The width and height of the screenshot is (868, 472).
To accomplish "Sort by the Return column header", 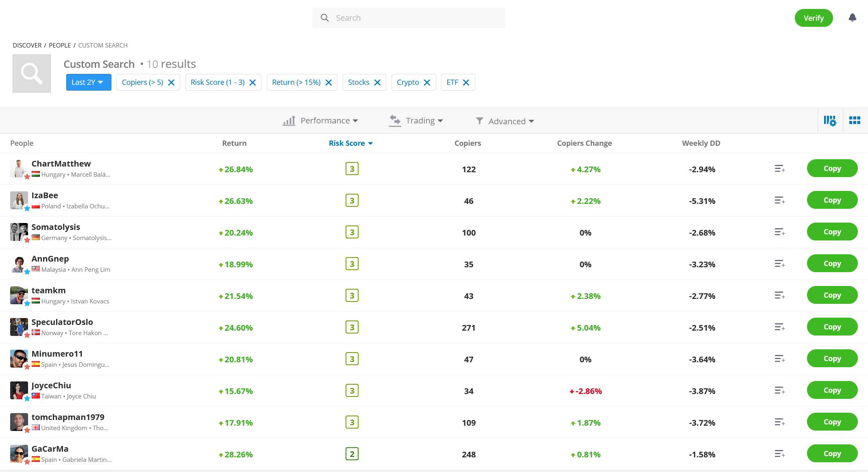I will point(234,143).
